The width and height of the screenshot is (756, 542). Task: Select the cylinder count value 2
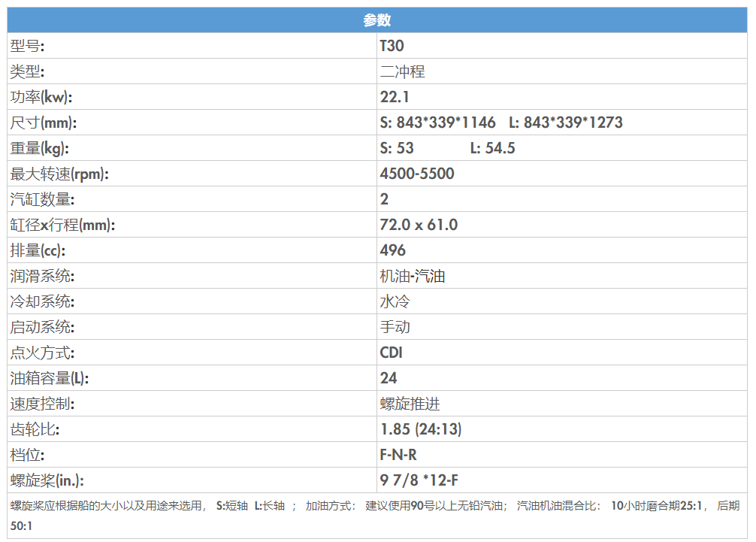tap(384, 199)
